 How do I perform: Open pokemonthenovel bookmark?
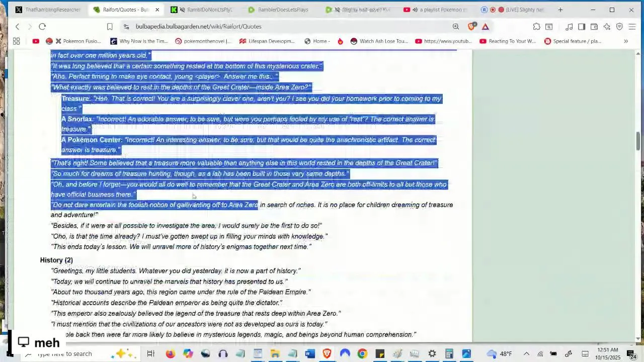point(204,41)
